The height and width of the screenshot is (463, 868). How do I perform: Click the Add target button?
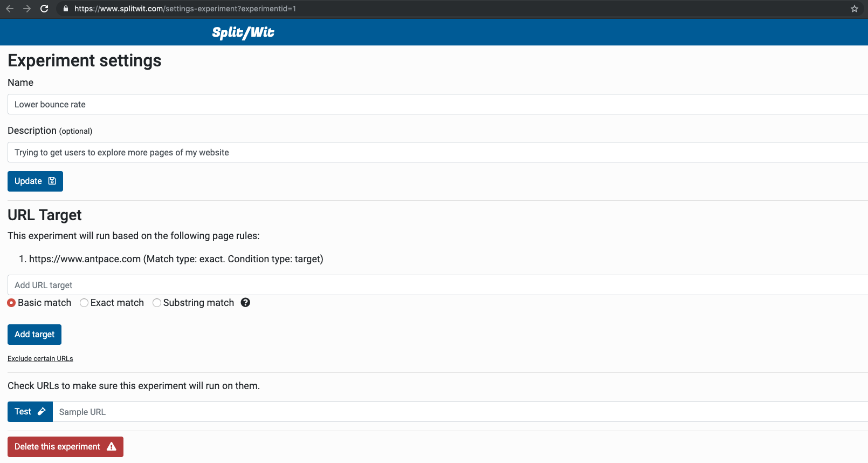pyautogui.click(x=35, y=335)
